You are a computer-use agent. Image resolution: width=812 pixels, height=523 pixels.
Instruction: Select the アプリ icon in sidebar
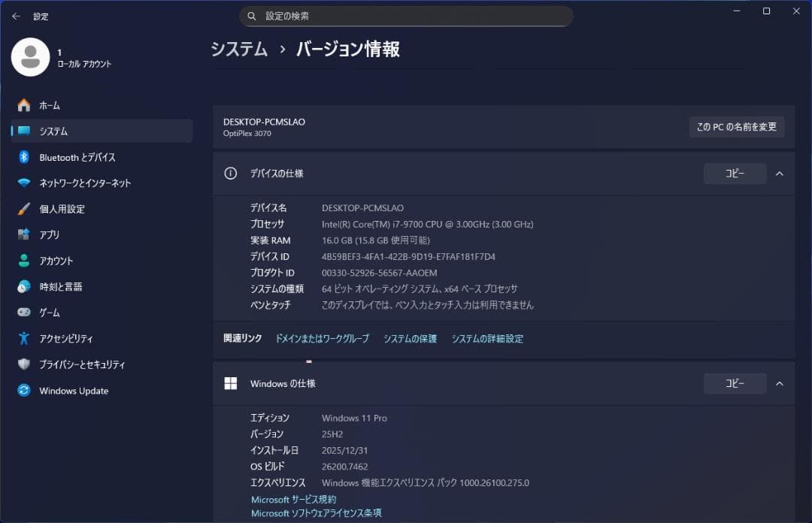(x=24, y=234)
